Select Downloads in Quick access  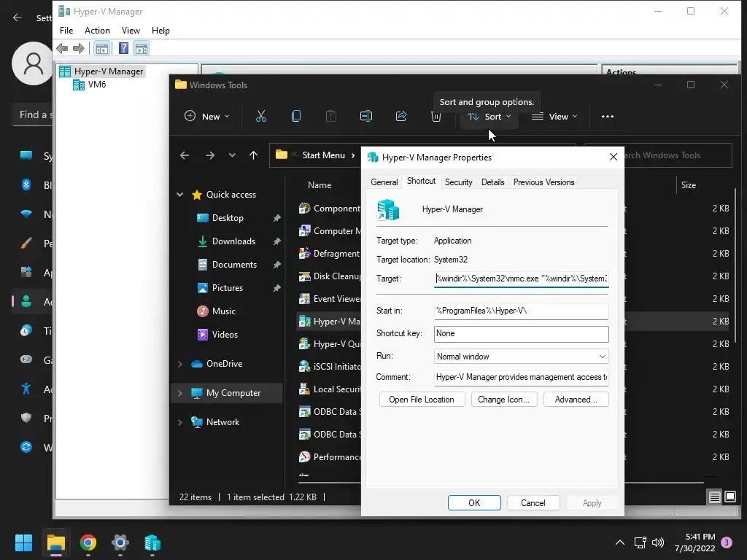(x=233, y=241)
